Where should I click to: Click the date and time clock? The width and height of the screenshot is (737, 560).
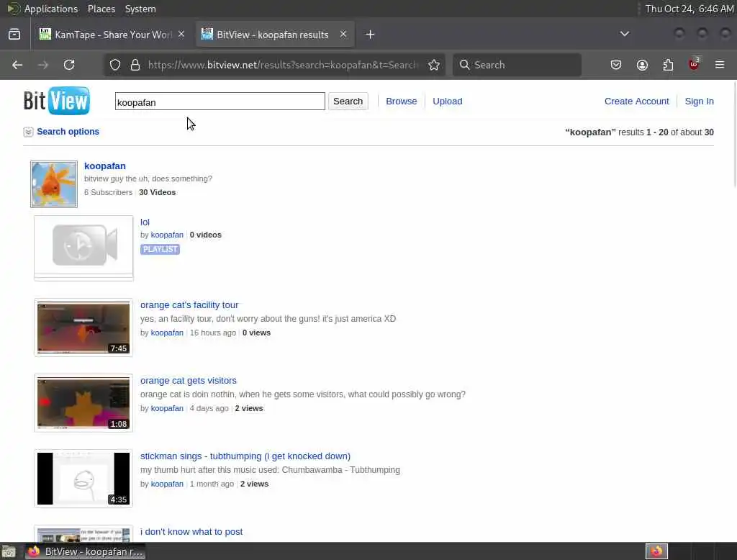coord(689,9)
